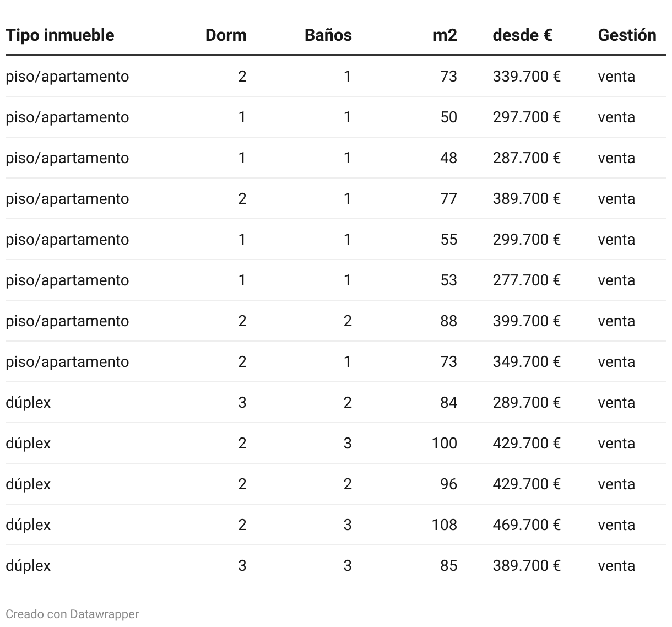Select the 96 m2 value cell
This screenshot has height=627, width=672.
pos(448,484)
